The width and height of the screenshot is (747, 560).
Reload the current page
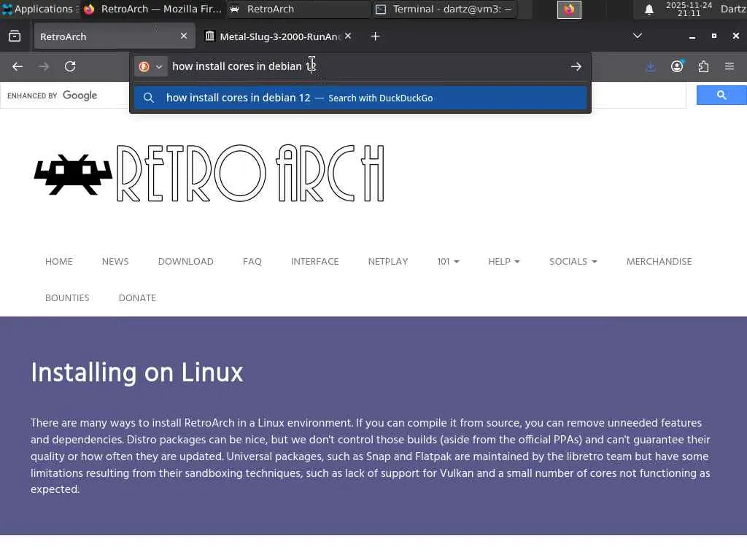[70, 66]
